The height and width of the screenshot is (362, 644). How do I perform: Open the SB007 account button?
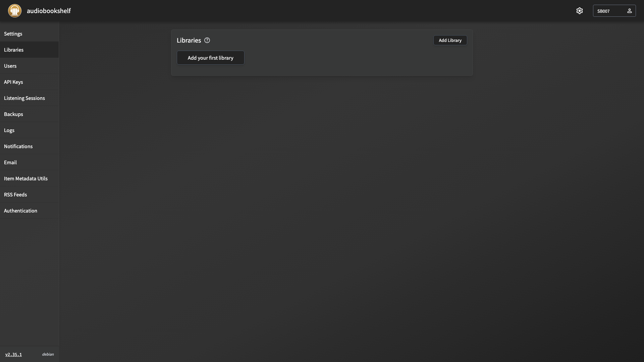[614, 11]
